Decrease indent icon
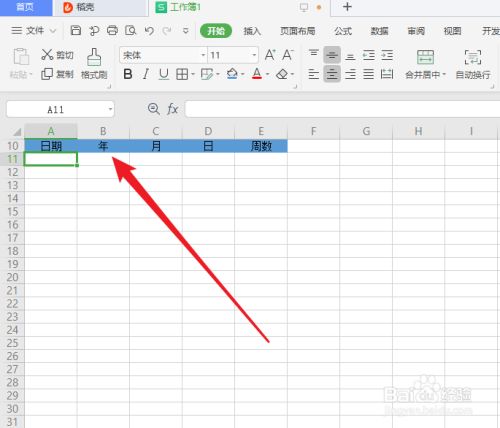Image resolution: width=500 pixels, height=428 pixels. click(x=369, y=55)
